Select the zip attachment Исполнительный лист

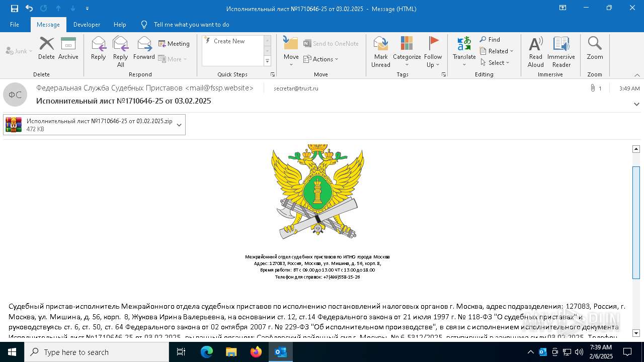click(x=89, y=125)
